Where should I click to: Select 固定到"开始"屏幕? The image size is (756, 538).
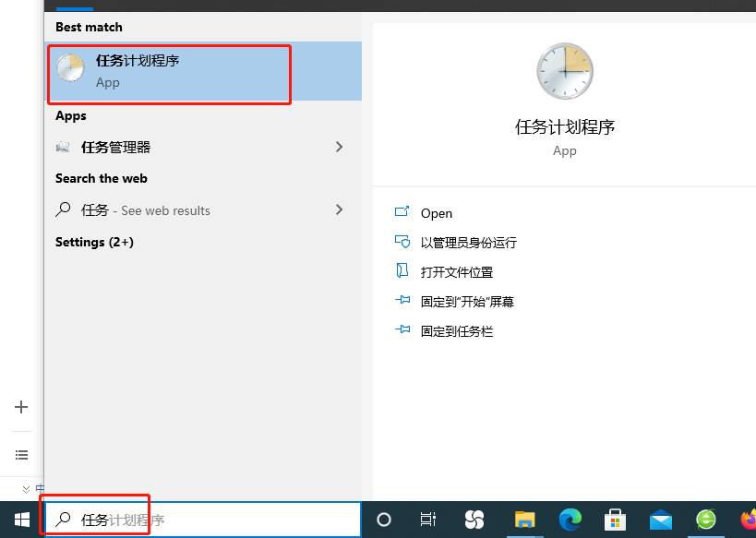pyautogui.click(x=467, y=302)
